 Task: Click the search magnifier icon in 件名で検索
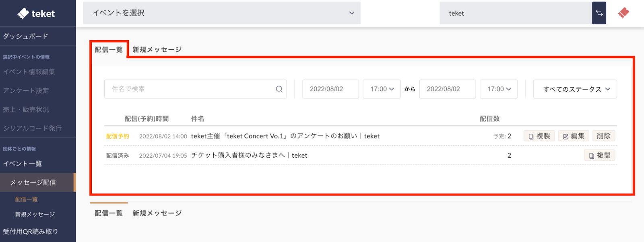point(279,89)
